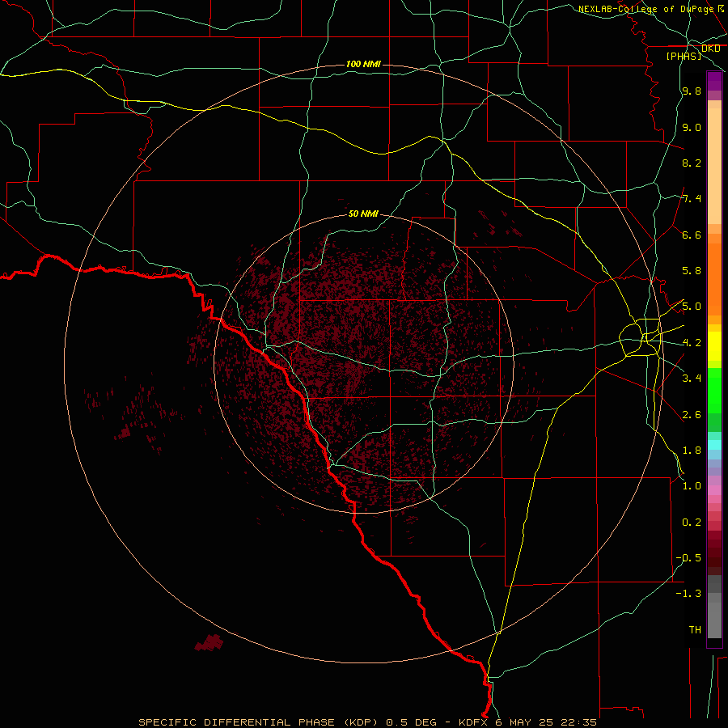Image resolution: width=728 pixels, height=728 pixels.
Task: Click the 2.6 value on the color scale
Action: click(692, 415)
